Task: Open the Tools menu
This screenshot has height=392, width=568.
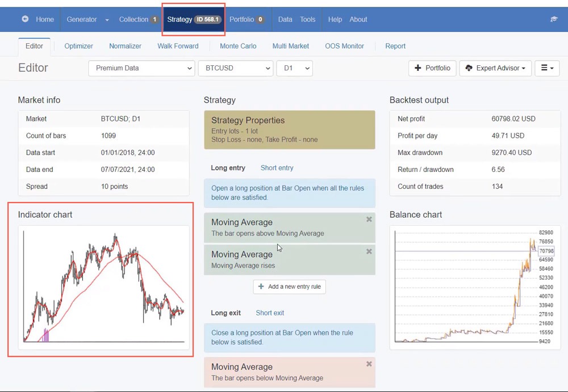Action: [307, 19]
